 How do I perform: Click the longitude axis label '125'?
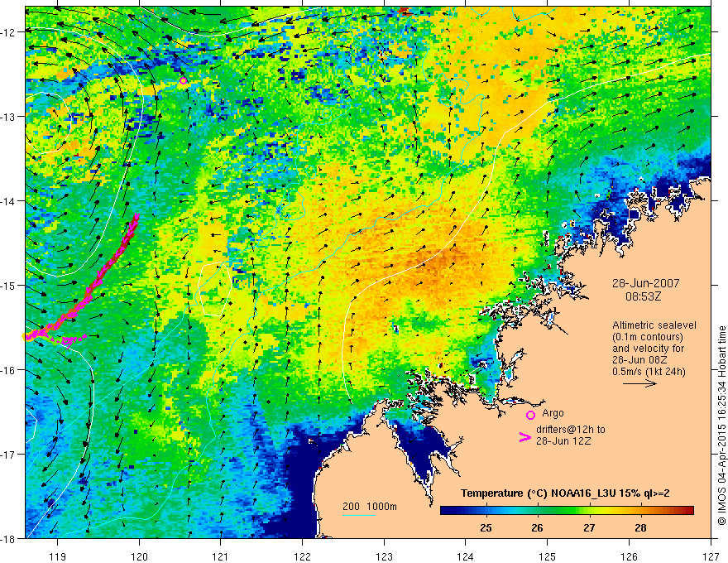pos(548,556)
